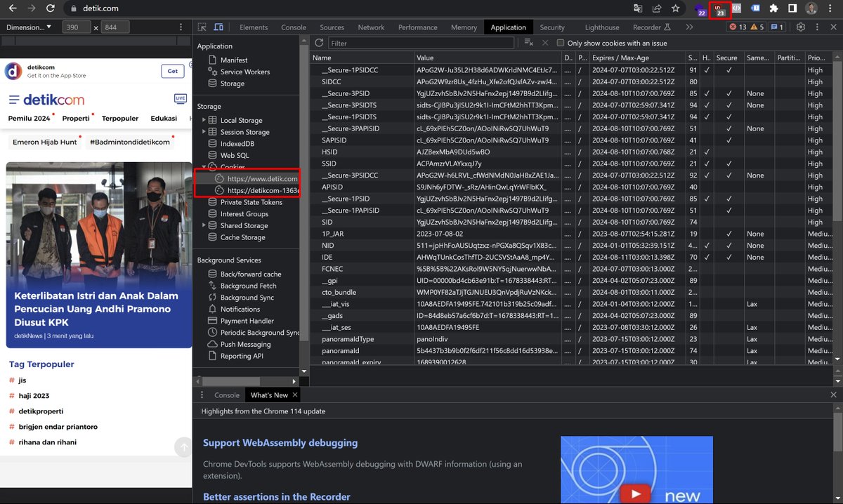Open Interest Groups item
The width and height of the screenshot is (843, 504).
(244, 214)
